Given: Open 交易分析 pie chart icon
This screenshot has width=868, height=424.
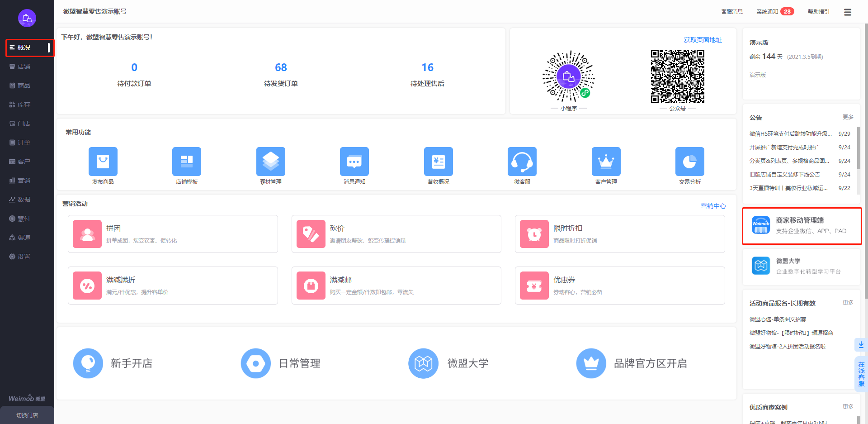Looking at the screenshot, I should coord(690,162).
